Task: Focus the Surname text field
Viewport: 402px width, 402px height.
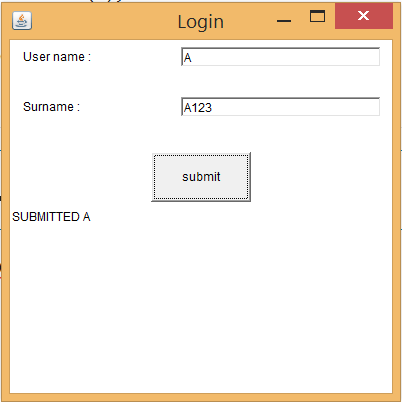Action: (x=280, y=107)
